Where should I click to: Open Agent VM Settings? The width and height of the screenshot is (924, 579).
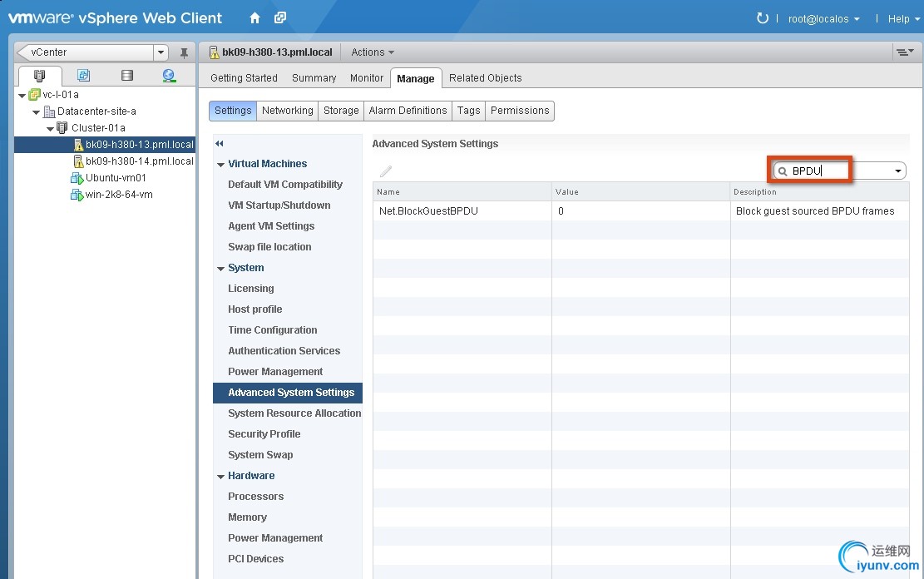click(271, 225)
